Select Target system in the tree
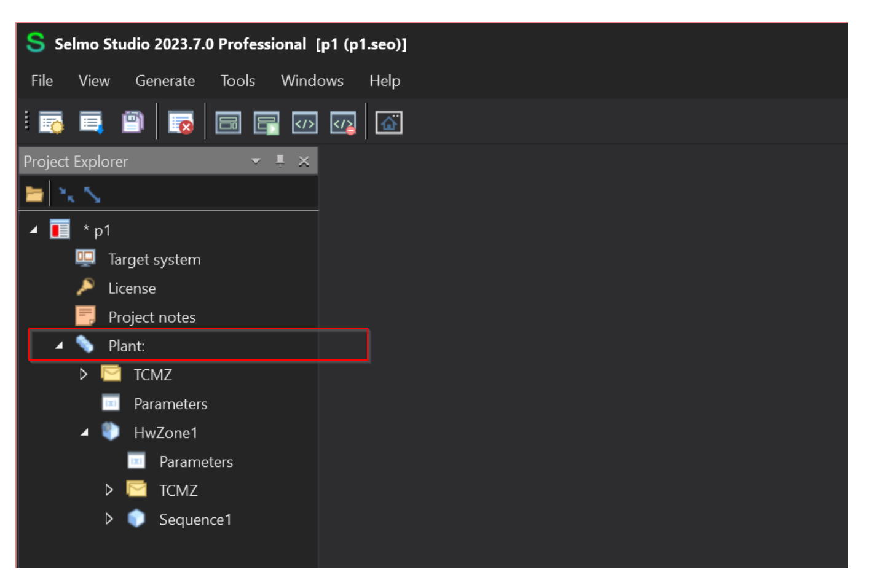The image size is (871, 588). [x=154, y=259]
